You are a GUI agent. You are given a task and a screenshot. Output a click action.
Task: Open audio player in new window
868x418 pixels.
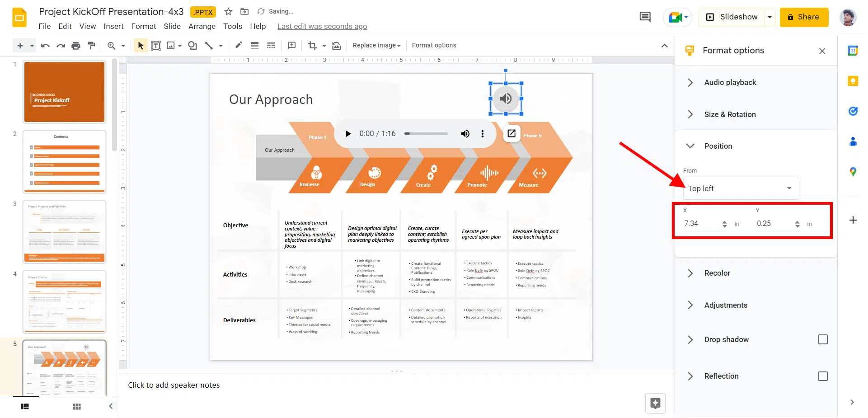click(511, 133)
